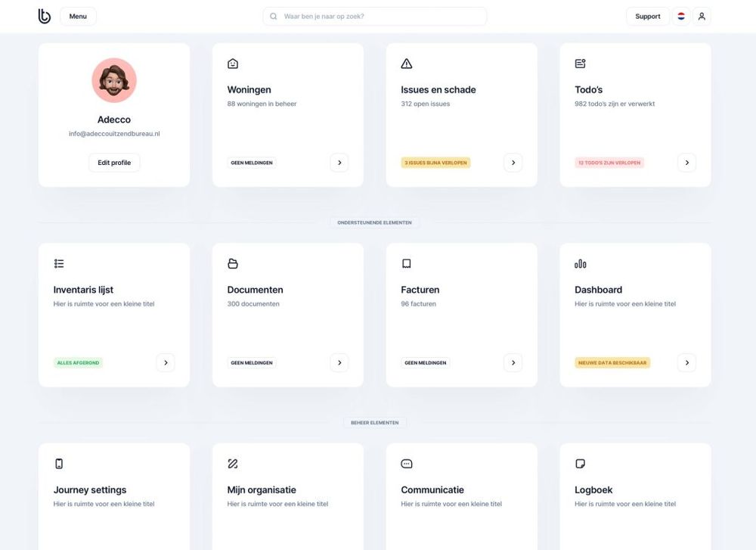Click the app logo in the header

(45, 16)
